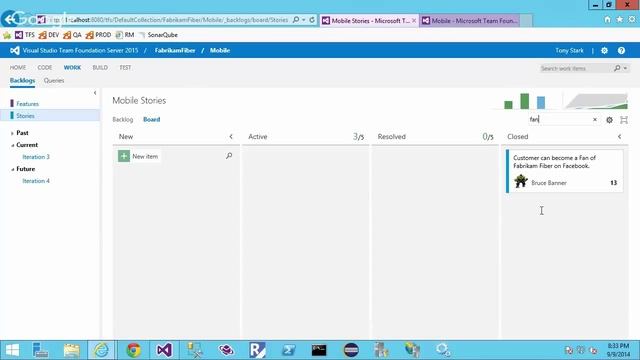640x360 pixels.
Task: Open the velocity bar chart
Action: coord(524,101)
